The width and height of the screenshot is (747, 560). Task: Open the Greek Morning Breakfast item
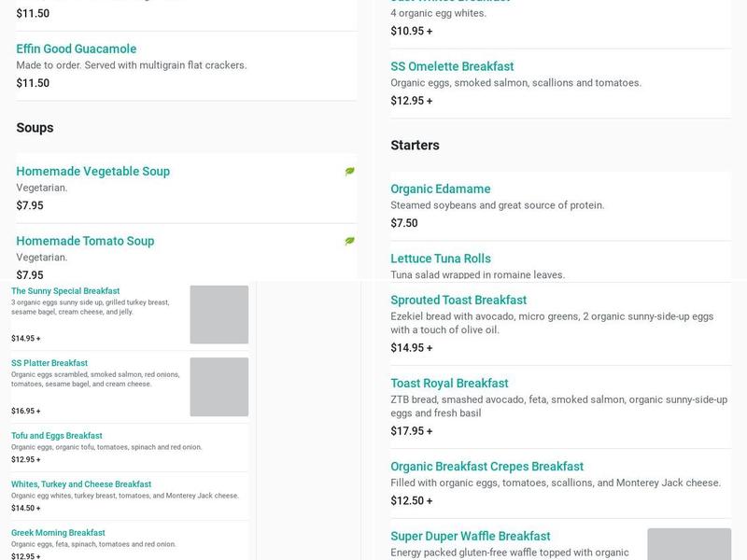(x=58, y=533)
